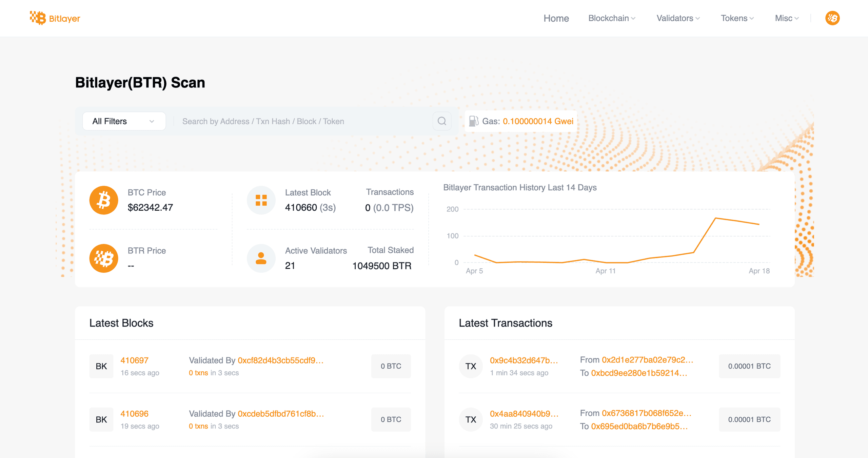Click the TX badge for transaction 0x4aa840940b9

(471, 419)
